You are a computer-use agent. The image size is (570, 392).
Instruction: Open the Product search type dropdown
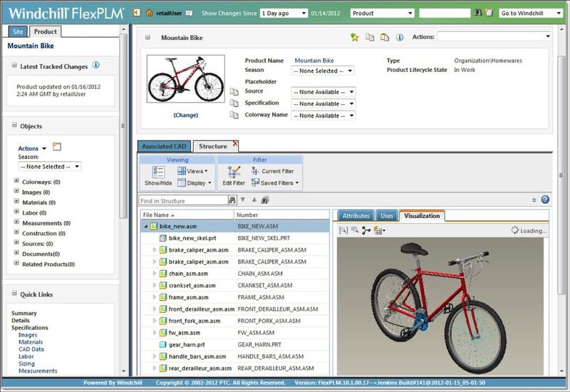click(x=382, y=13)
